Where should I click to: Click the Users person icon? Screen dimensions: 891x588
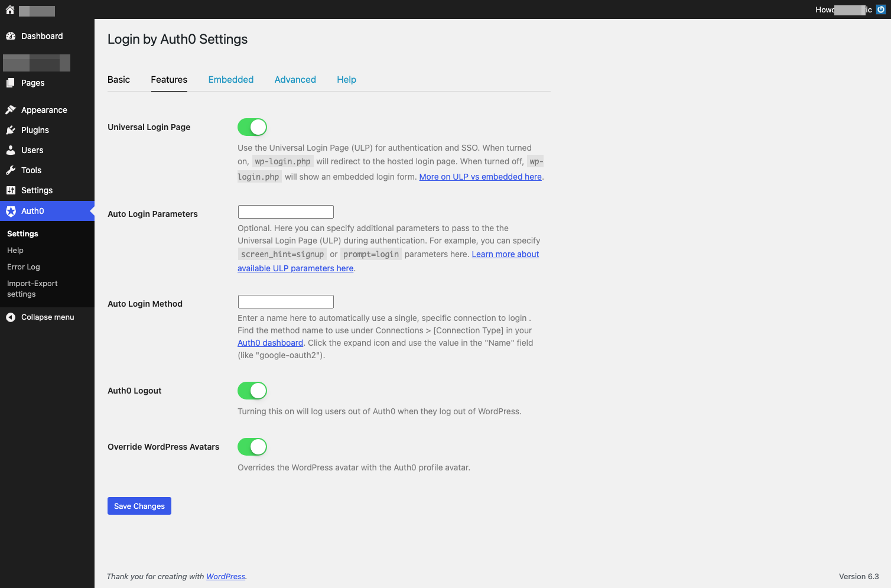pos(11,150)
